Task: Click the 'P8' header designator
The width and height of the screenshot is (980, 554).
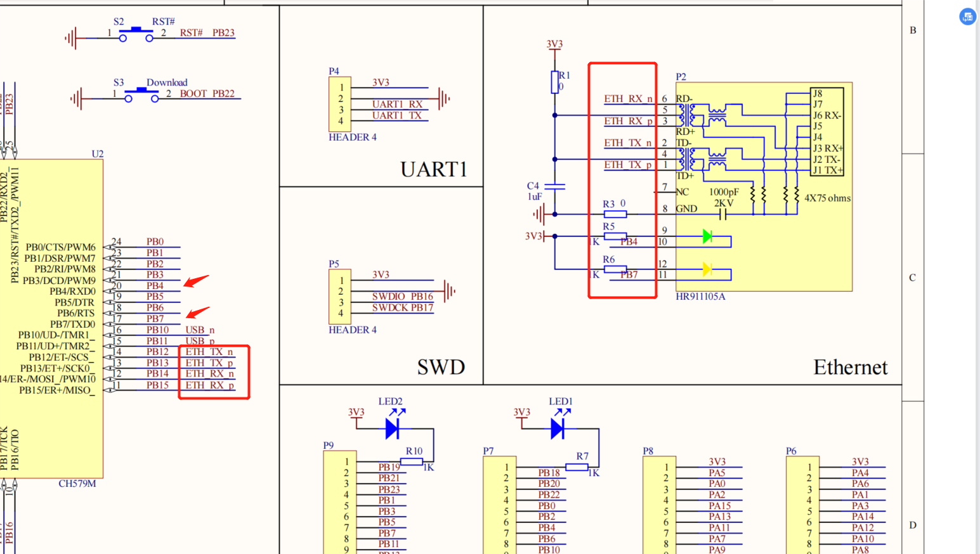Action: click(x=648, y=451)
